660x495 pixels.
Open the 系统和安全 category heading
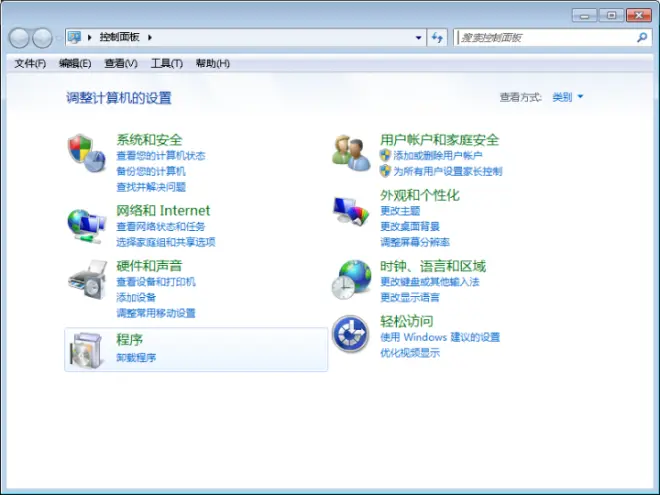point(149,139)
